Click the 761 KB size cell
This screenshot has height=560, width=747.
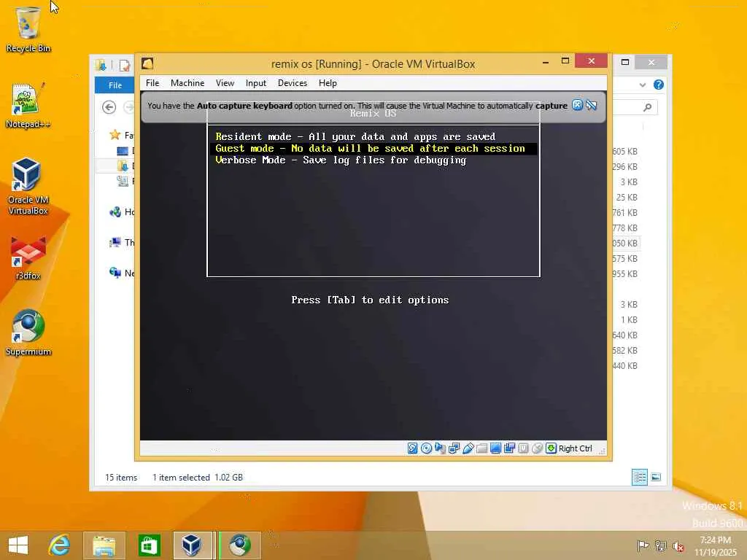coord(625,212)
